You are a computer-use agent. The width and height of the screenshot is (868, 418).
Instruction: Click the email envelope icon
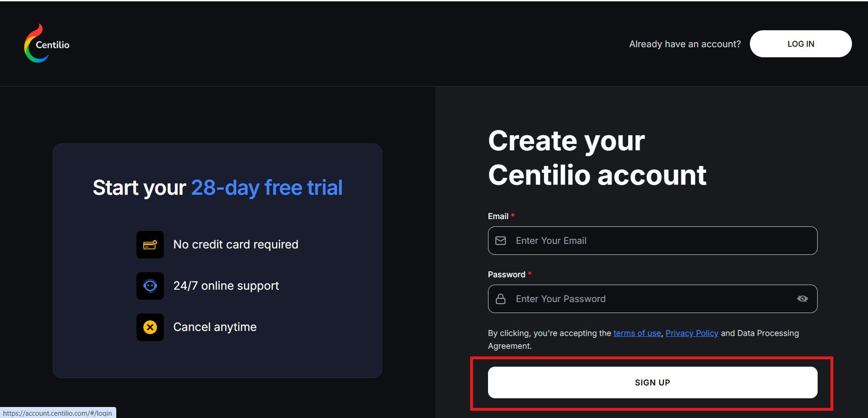pos(501,240)
